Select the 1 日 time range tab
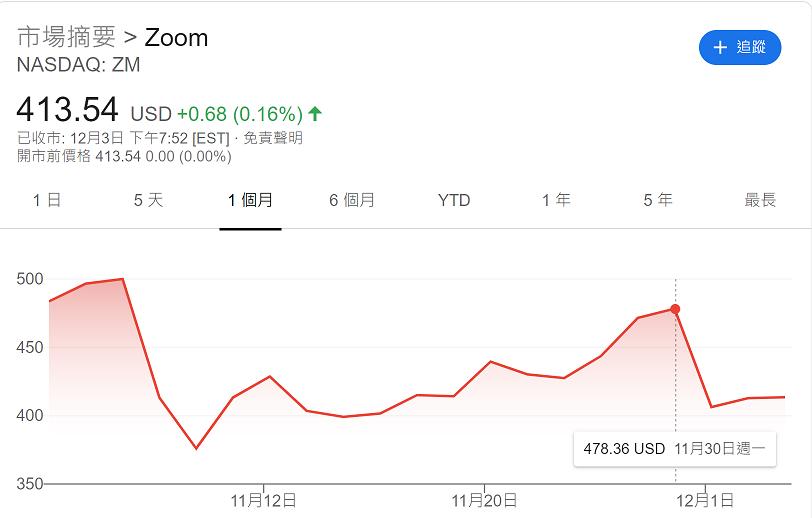The height and width of the screenshot is (518, 812). point(47,200)
